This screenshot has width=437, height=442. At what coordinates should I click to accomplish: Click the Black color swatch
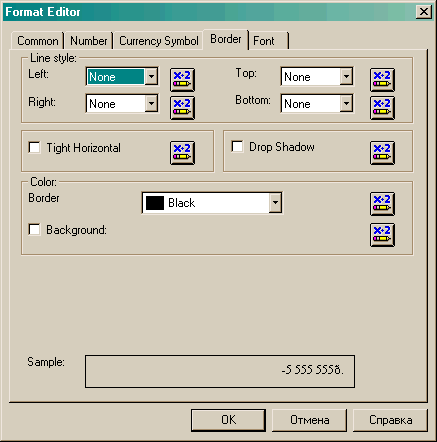(155, 203)
